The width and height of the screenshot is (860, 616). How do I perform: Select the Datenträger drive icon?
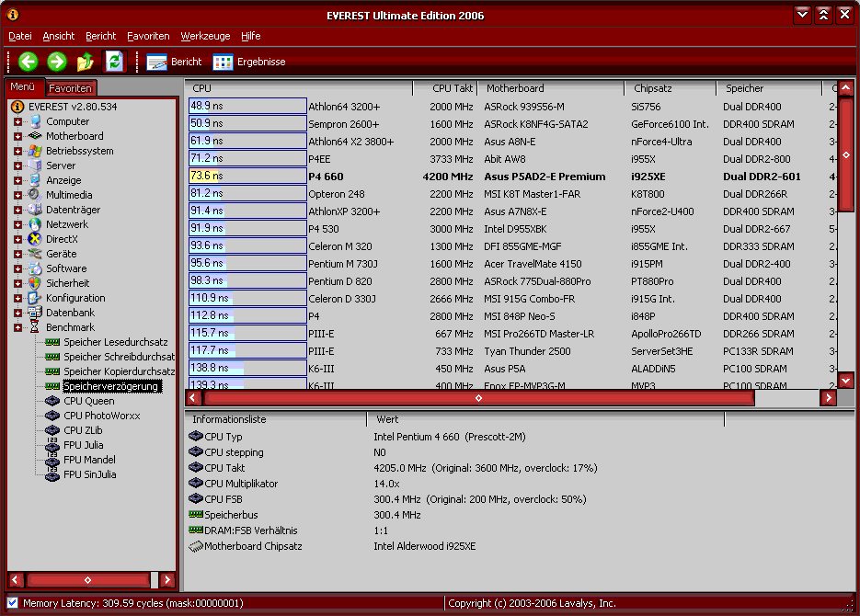pos(35,210)
